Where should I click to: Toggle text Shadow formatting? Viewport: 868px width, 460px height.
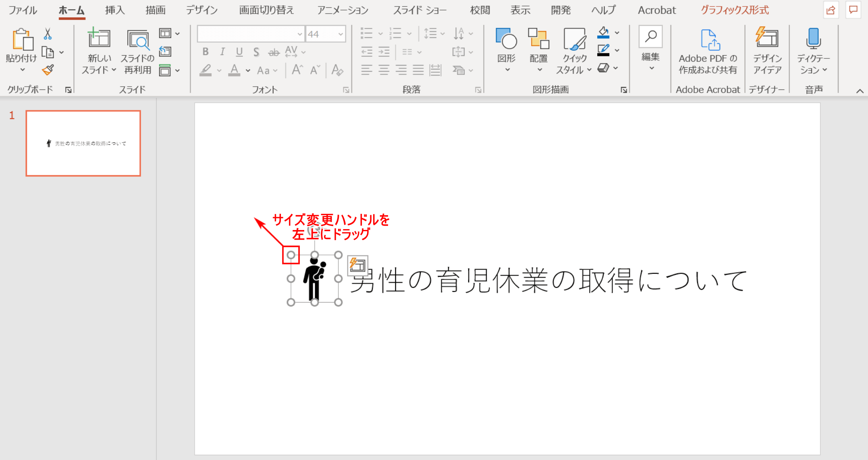[x=256, y=52]
